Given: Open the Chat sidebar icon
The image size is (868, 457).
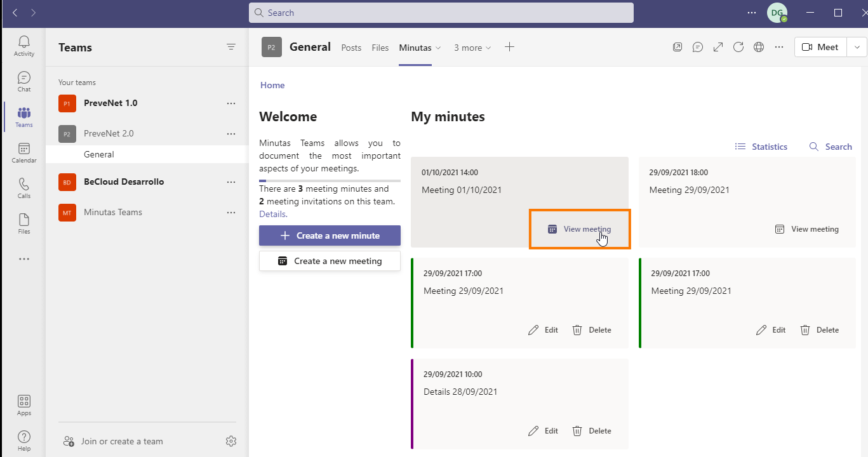Looking at the screenshot, I should [24, 82].
